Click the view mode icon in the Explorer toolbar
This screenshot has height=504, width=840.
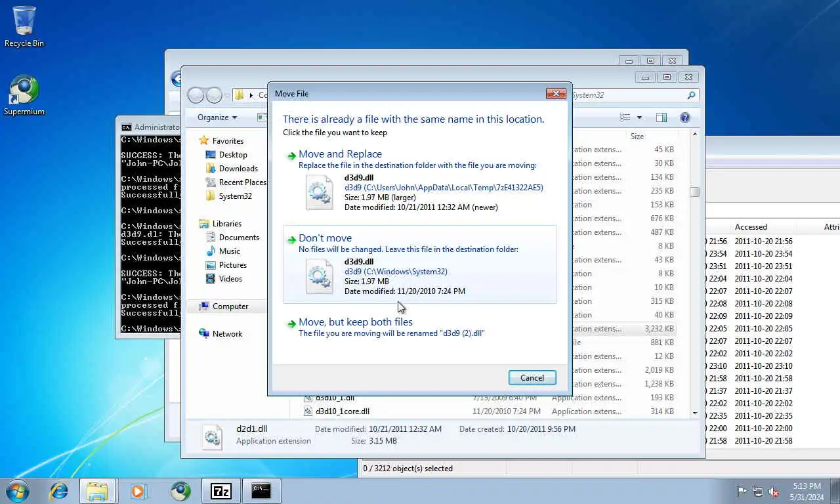[625, 117]
